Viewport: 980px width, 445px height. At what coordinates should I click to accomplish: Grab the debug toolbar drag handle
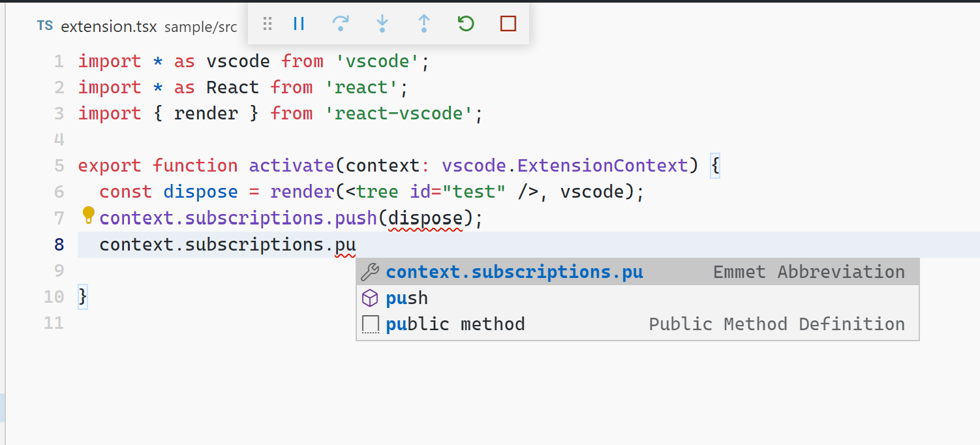tap(267, 24)
